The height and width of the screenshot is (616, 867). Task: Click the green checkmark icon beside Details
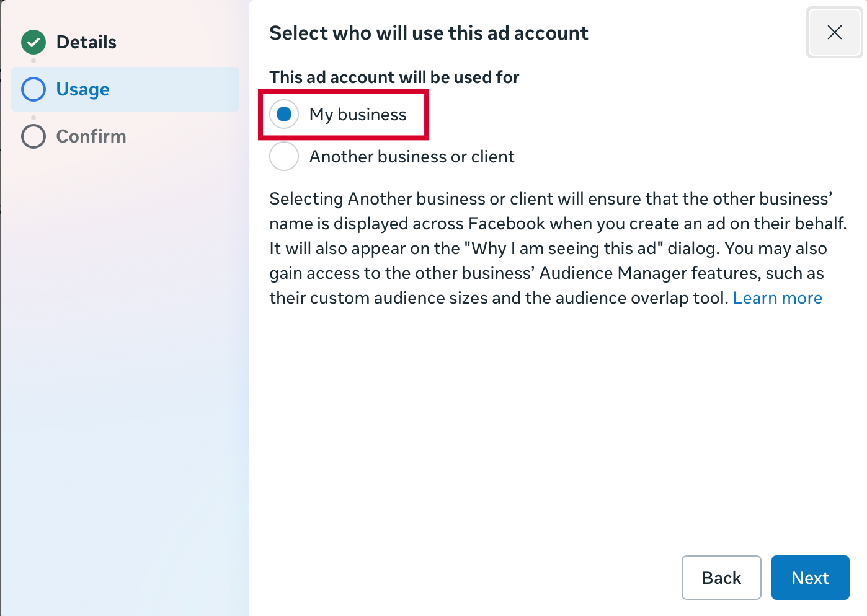point(33,42)
